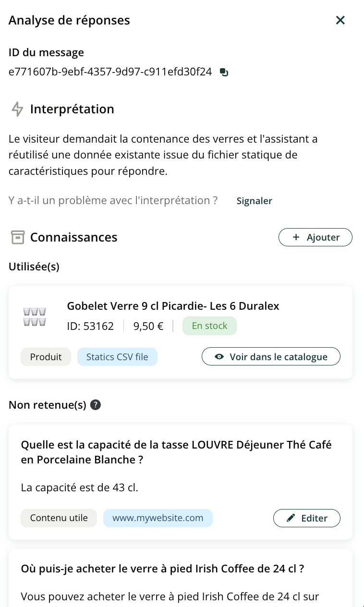Image resolution: width=364 pixels, height=607 pixels.
Task: Select the LOUVRE tasse capacity question card
Action: point(181,482)
